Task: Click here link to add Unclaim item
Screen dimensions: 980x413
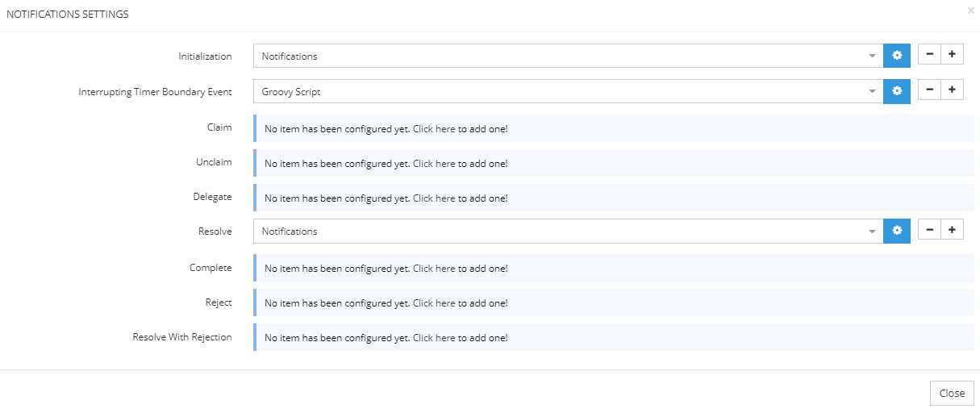Action: click(434, 164)
